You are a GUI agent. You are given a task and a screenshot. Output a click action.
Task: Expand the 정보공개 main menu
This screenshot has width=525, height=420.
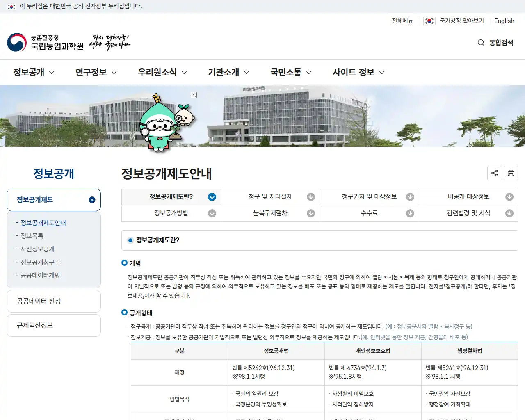(34, 73)
